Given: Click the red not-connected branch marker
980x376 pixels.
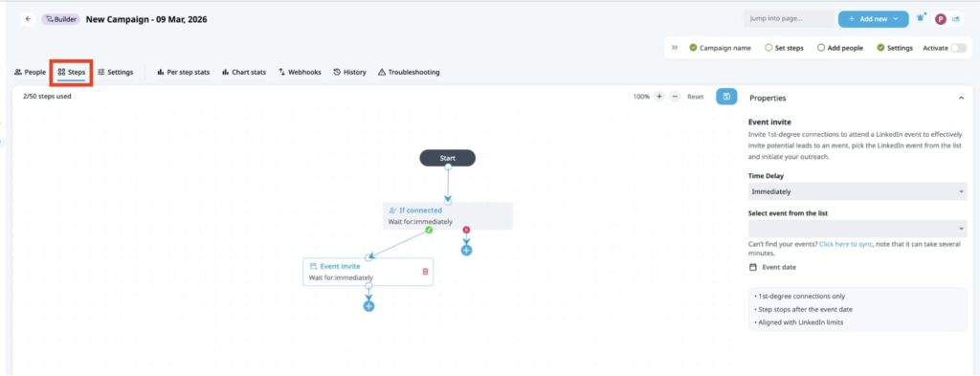Looking at the screenshot, I should click(466, 230).
